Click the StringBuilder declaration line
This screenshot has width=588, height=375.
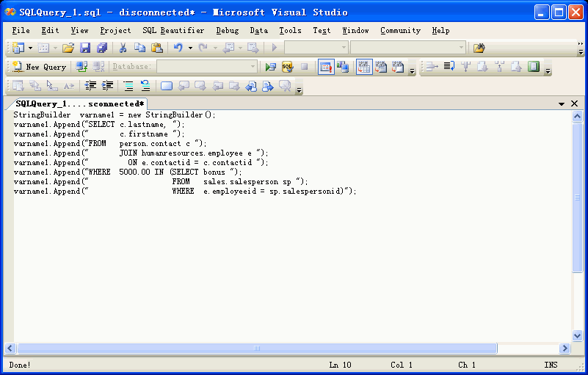point(115,114)
